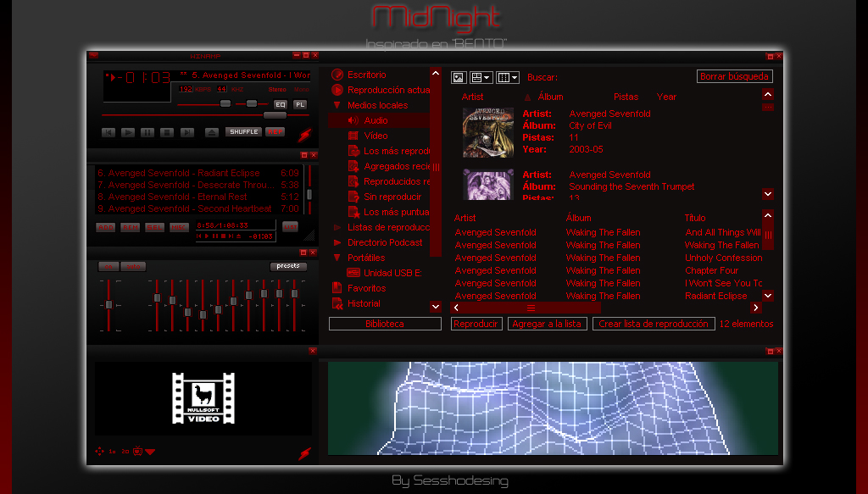Collapse the Portátiles tree node
This screenshot has width=868, height=494.
[x=337, y=258]
